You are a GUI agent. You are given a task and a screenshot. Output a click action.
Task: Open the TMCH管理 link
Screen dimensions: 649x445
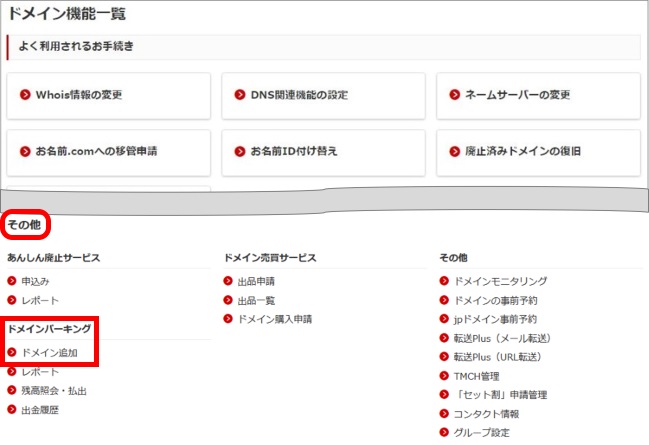point(476,376)
